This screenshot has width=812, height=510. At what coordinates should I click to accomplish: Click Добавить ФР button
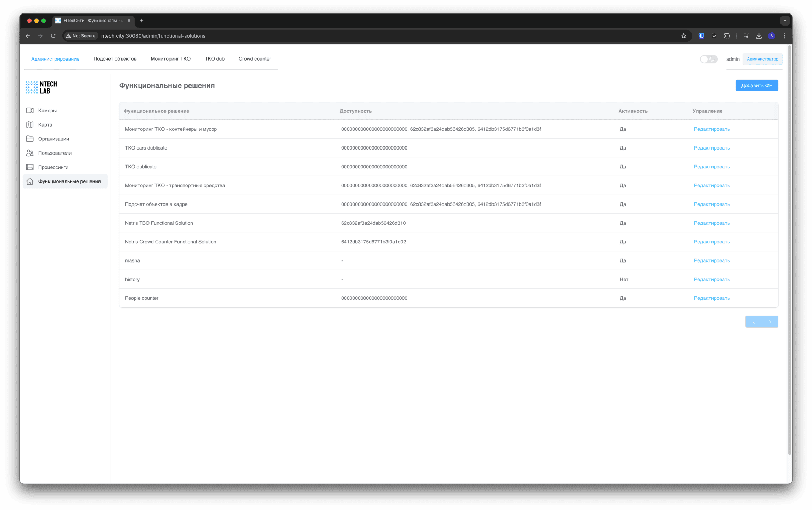[756, 85]
